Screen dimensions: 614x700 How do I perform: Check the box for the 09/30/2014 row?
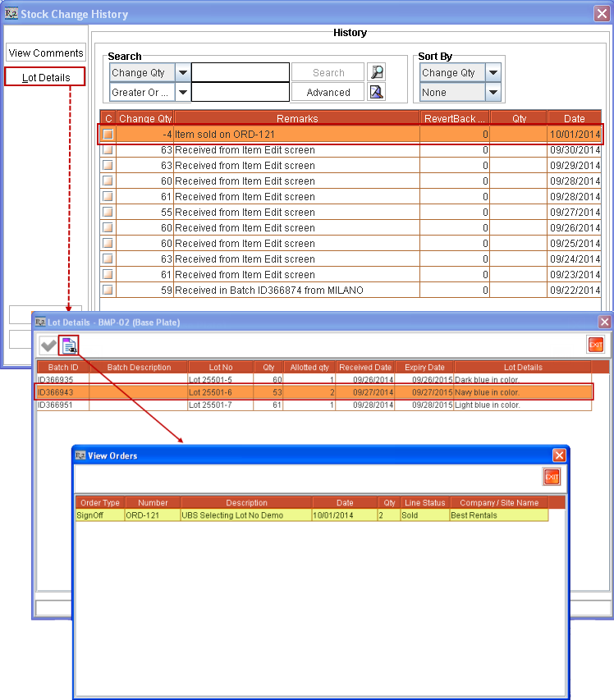(x=108, y=150)
